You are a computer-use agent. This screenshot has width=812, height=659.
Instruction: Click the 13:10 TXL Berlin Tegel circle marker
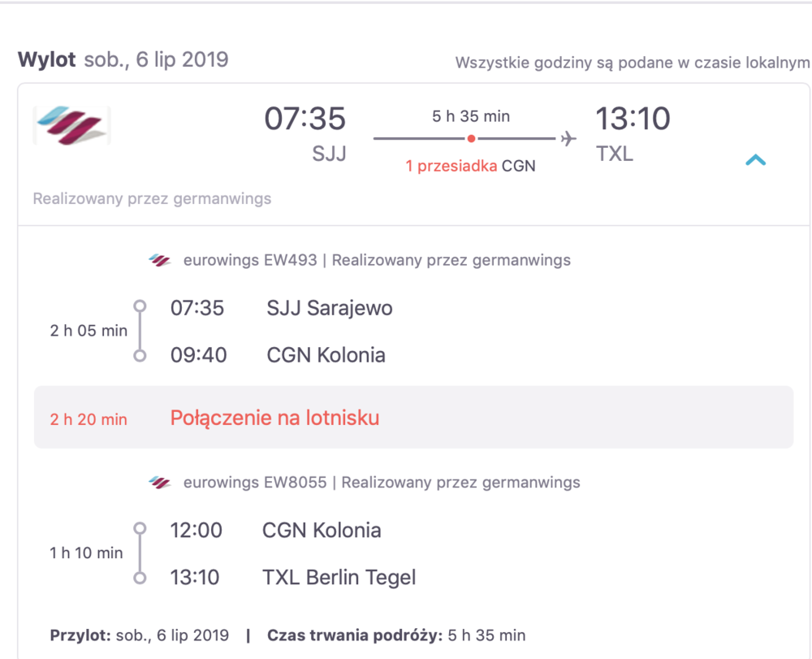140,578
